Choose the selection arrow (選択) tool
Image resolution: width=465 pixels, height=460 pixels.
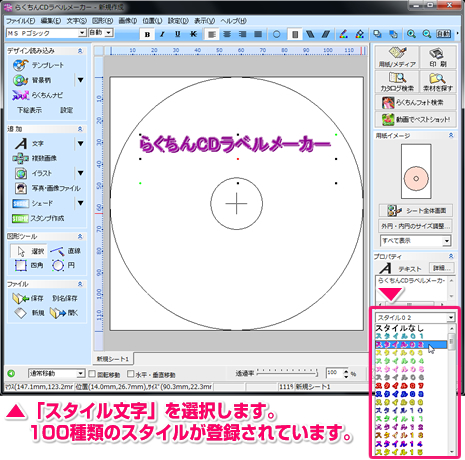click(29, 251)
